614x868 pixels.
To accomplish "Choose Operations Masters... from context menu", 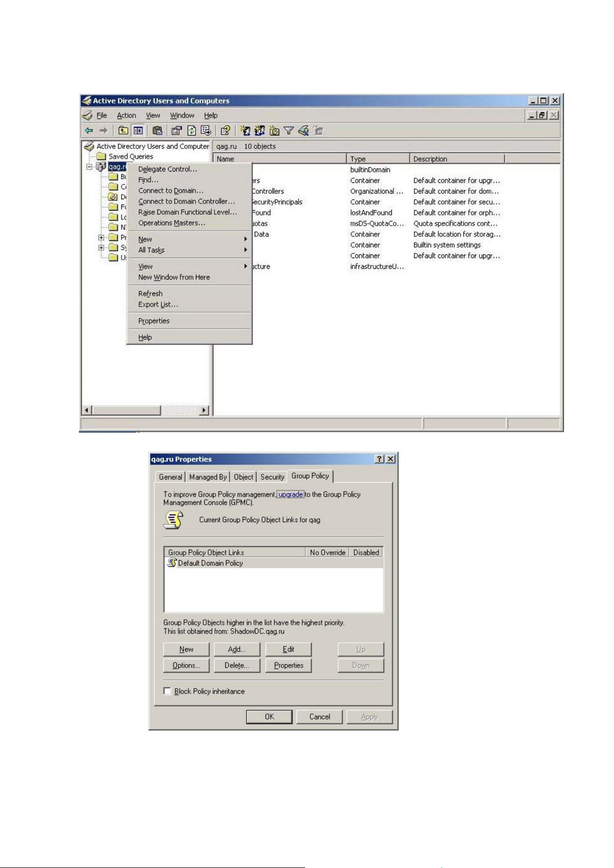I will pos(189,223).
